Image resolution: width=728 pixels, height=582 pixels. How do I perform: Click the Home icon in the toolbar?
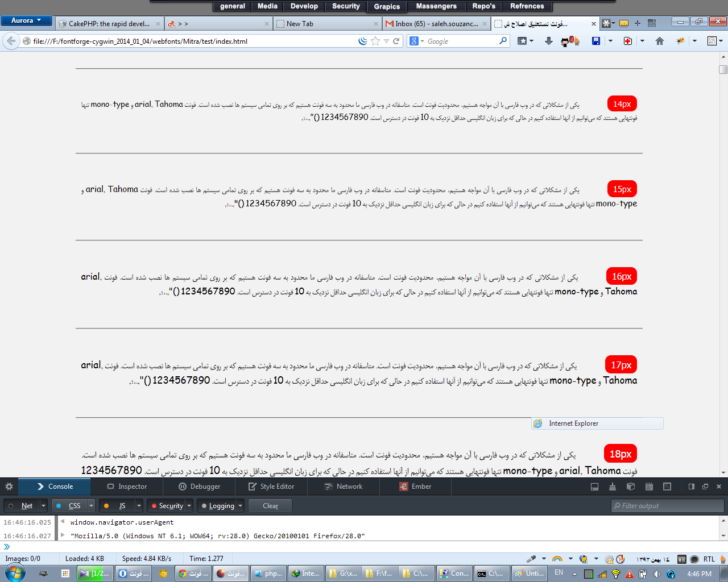tap(660, 41)
